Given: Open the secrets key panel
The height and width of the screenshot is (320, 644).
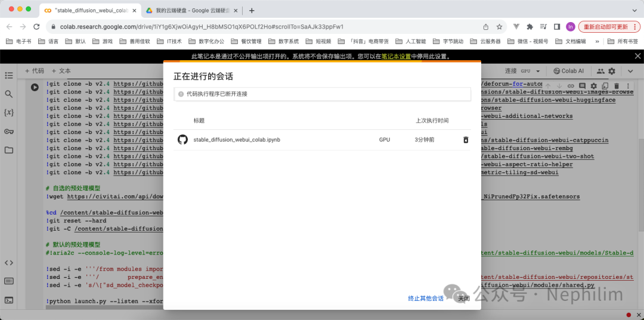Looking at the screenshot, I should pyautogui.click(x=8, y=131).
